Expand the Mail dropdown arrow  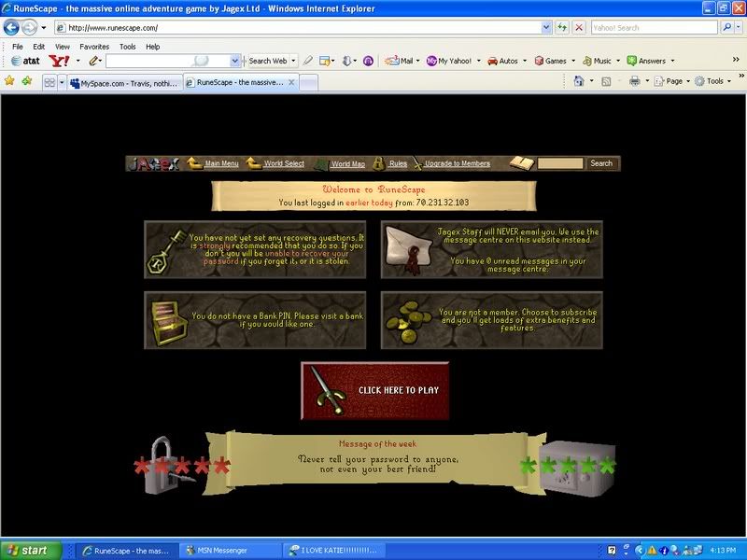[x=417, y=61]
